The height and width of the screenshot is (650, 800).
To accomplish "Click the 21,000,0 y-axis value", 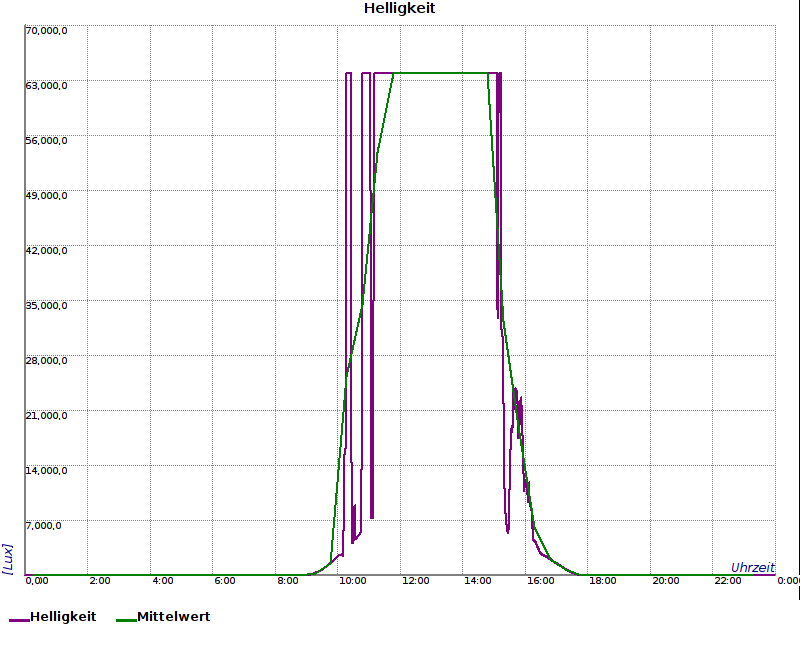I will pos(46,415).
